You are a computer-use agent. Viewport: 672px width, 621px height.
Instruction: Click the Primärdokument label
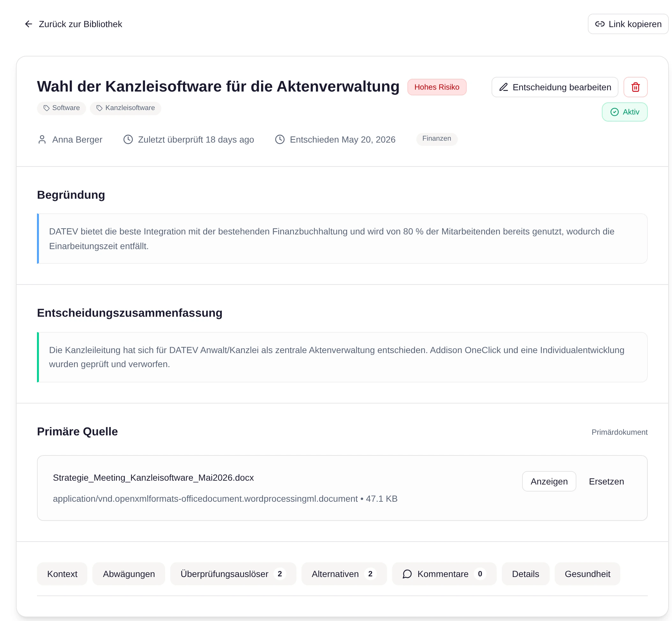point(619,432)
